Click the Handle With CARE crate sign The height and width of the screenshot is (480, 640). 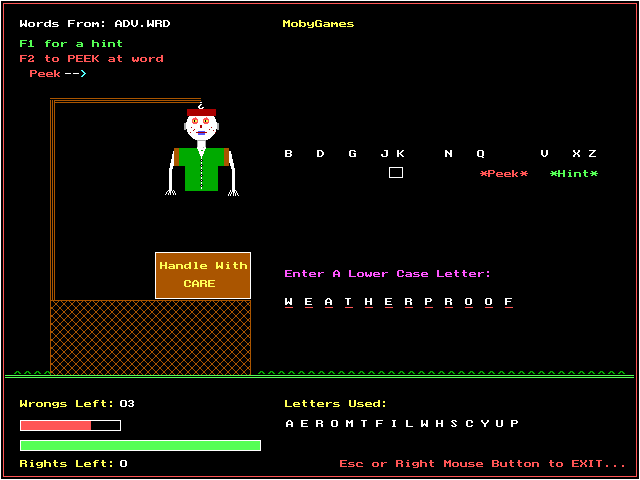point(203,275)
